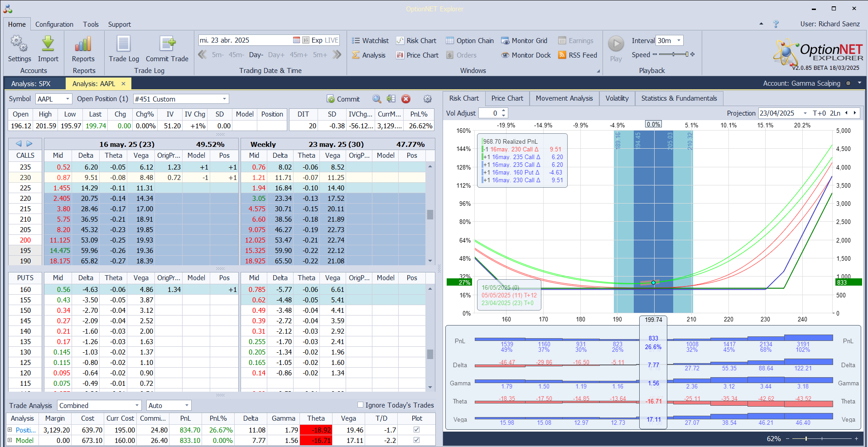Open the Option Chain window
The height and width of the screenshot is (447, 868).
[470, 40]
